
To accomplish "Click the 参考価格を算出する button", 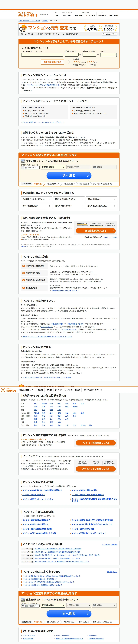I will 52,62.
